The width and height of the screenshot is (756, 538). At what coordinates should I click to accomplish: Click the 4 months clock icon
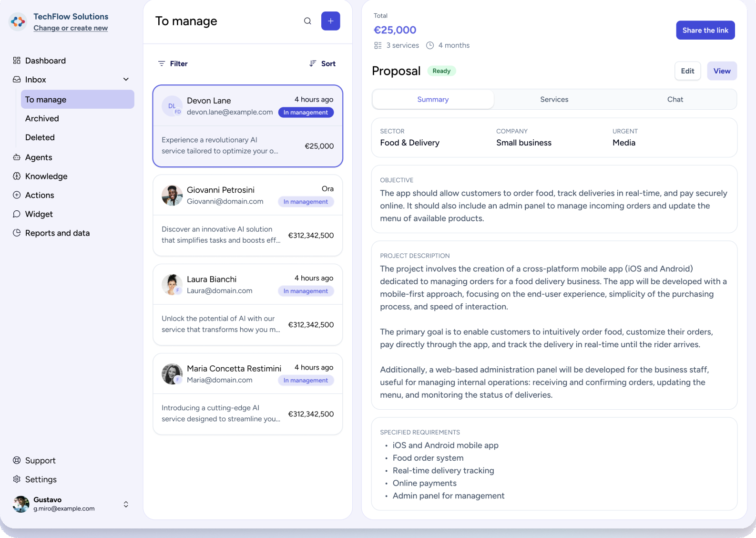click(x=430, y=45)
